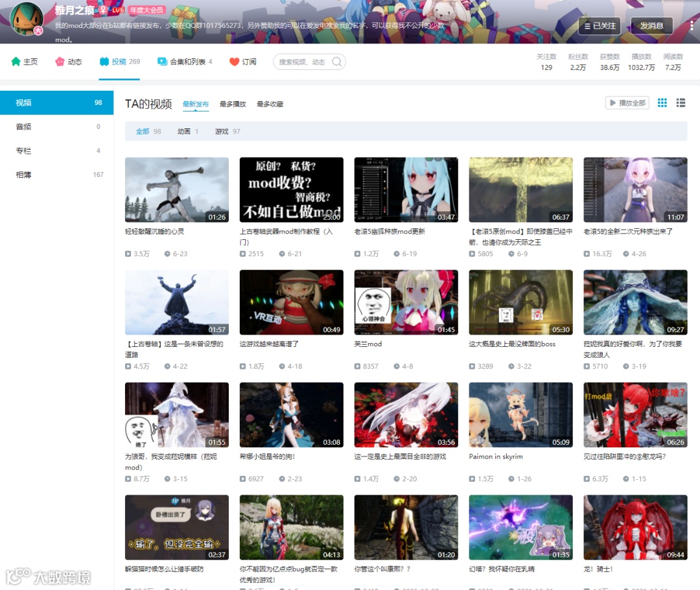This screenshot has height=590, width=700.
Task: Click the clock icon beside 6-23
Action: pos(167,254)
